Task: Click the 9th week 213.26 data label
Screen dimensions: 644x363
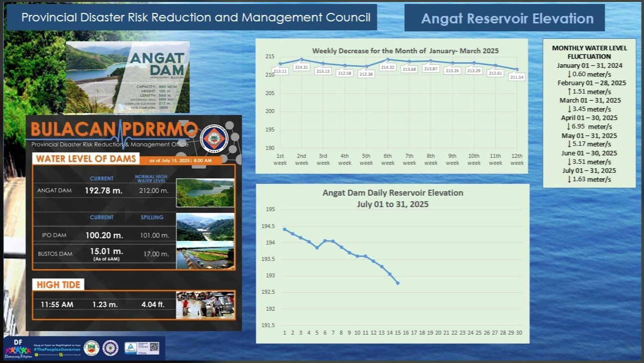Action: pyautogui.click(x=452, y=71)
